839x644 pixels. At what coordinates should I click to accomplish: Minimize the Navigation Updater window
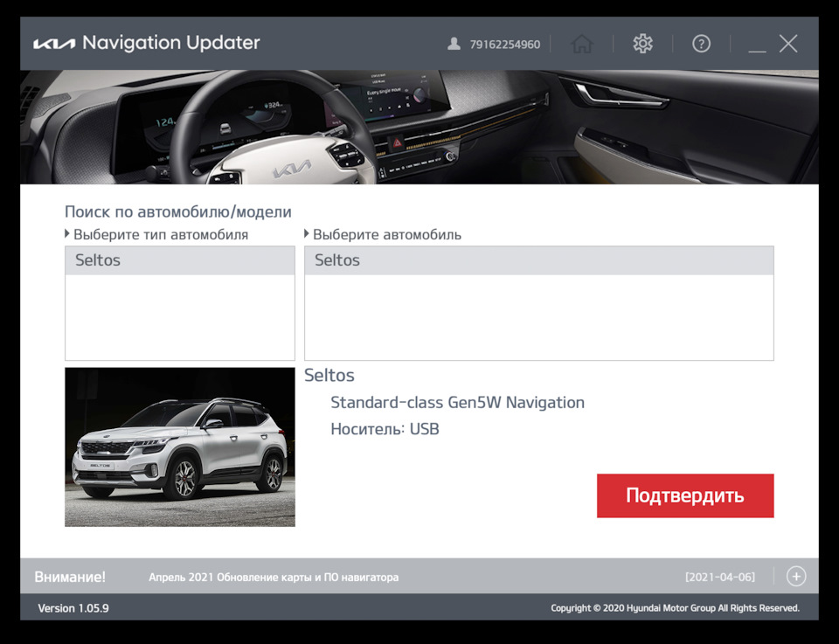(x=757, y=51)
